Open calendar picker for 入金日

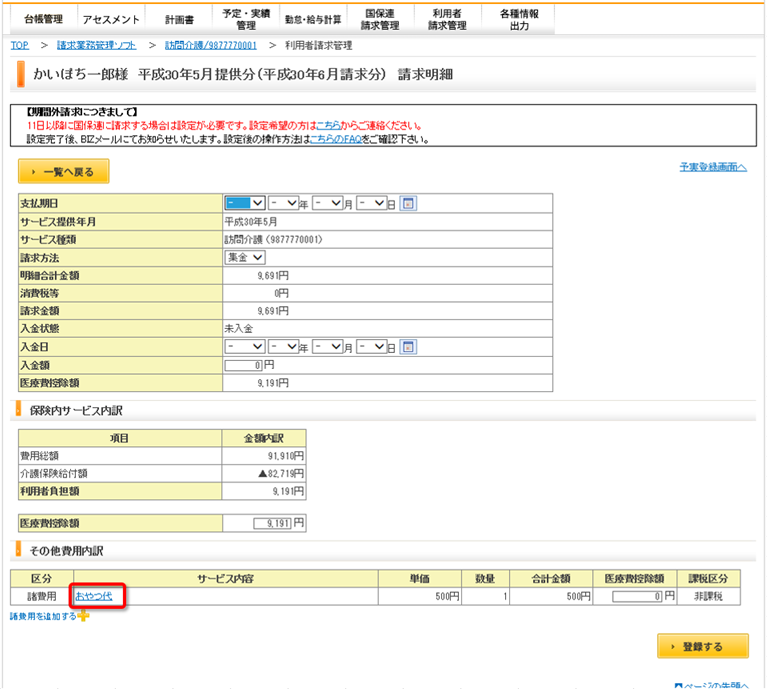coord(408,347)
